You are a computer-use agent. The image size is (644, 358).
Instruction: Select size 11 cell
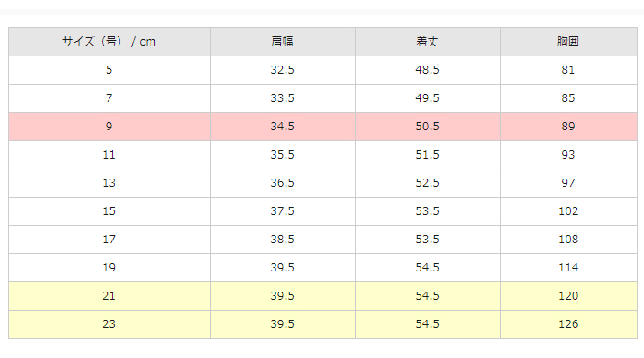pos(109,155)
